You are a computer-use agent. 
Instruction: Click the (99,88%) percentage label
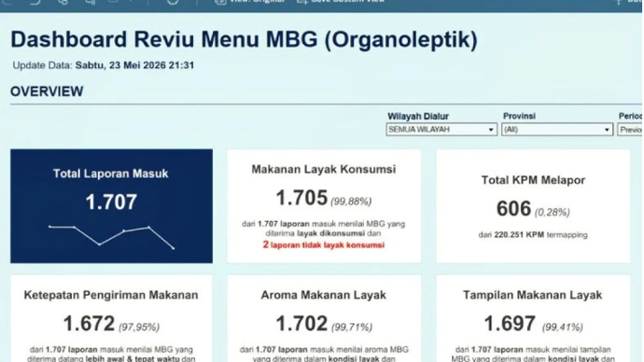(351, 202)
